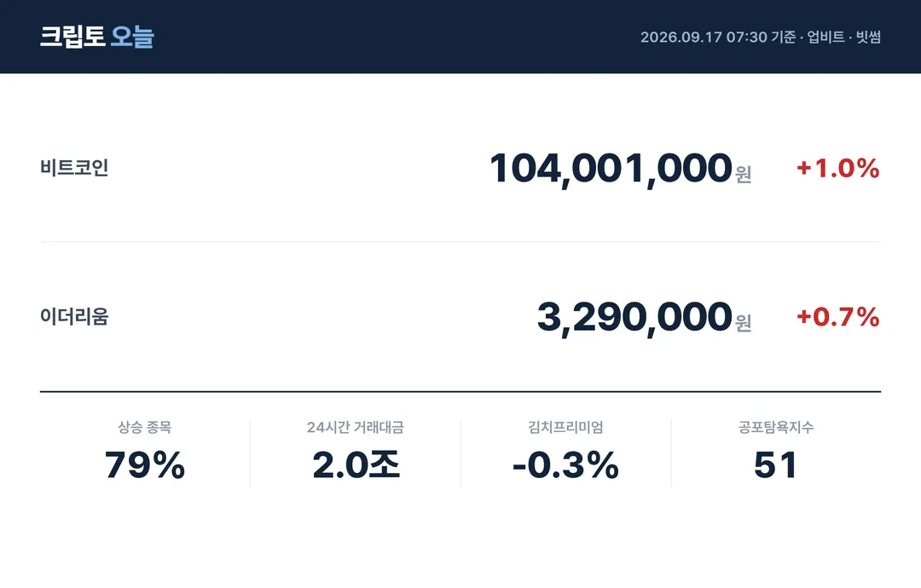Click the fear and greed value 51

pos(776,465)
